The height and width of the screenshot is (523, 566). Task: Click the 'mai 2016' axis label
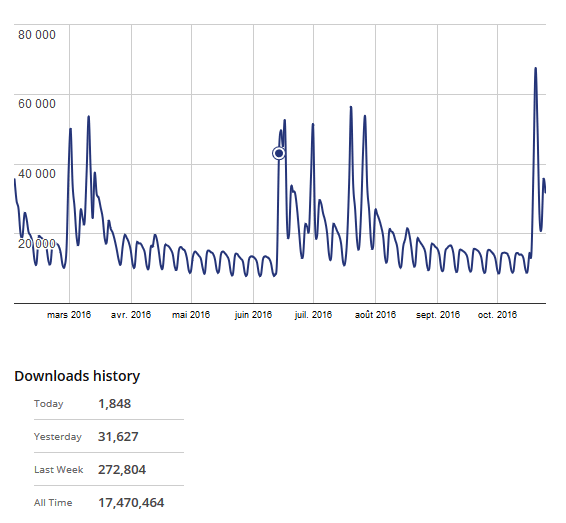[191, 315]
